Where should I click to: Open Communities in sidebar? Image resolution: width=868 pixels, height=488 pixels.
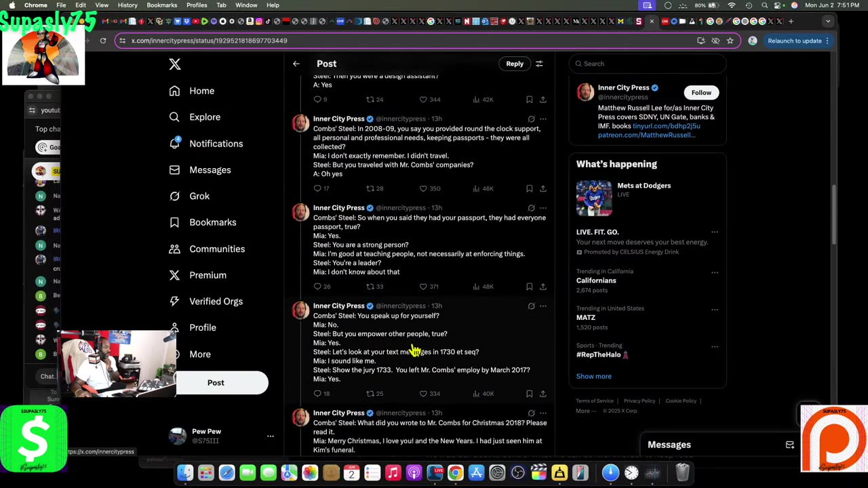pos(207,249)
